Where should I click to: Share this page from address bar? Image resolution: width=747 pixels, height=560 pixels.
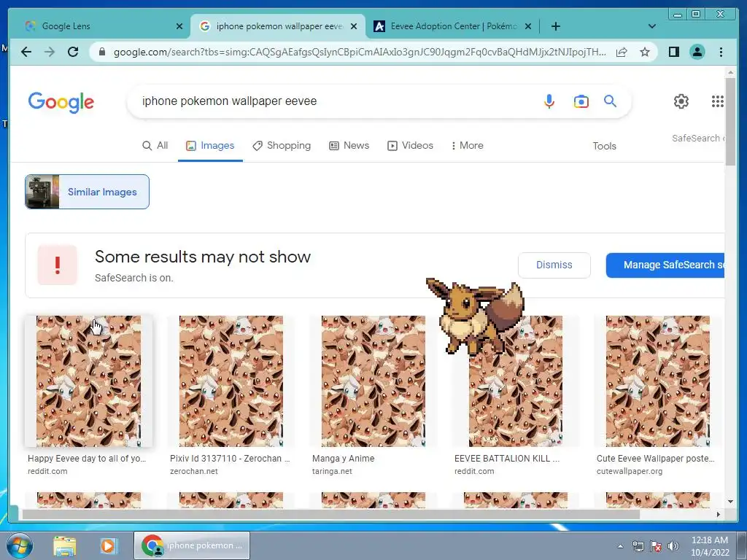(x=622, y=52)
